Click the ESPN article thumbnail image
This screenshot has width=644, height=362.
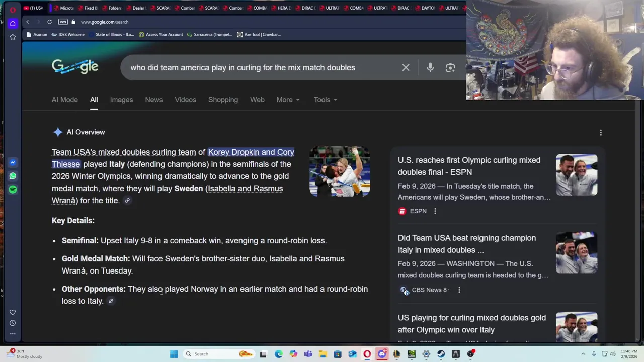coord(577,175)
